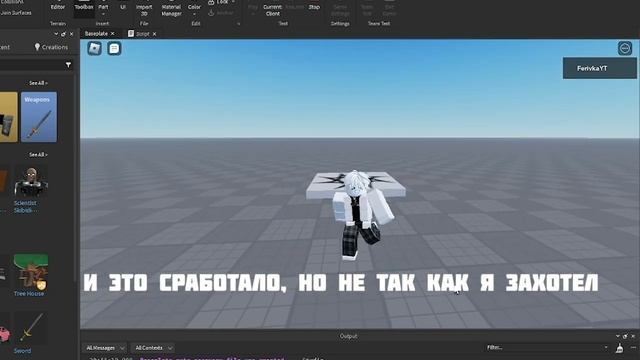Image resolution: width=640 pixels, height=360 pixels.
Task: Select the FerivkaYT player entry
Action: click(x=600, y=68)
